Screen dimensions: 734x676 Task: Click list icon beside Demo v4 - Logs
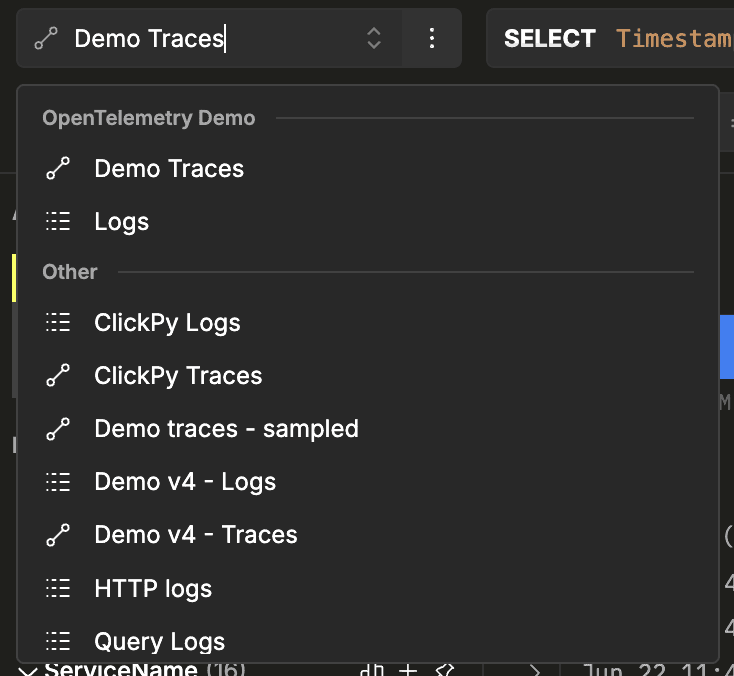click(58, 482)
